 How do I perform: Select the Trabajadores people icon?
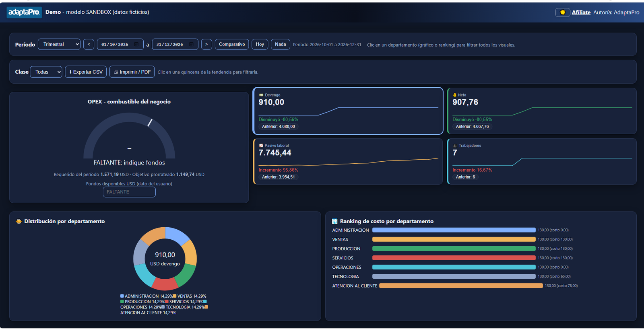pyautogui.click(x=455, y=146)
